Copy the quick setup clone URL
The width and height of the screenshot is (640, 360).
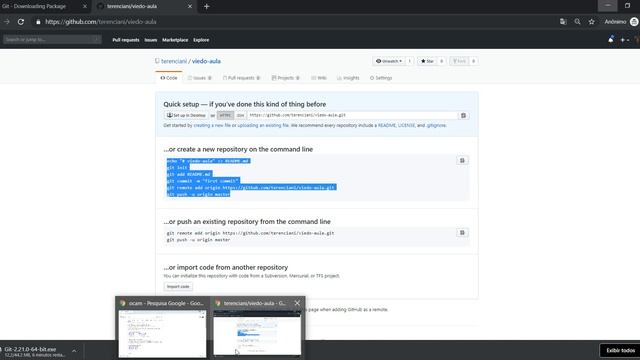[x=463, y=116]
